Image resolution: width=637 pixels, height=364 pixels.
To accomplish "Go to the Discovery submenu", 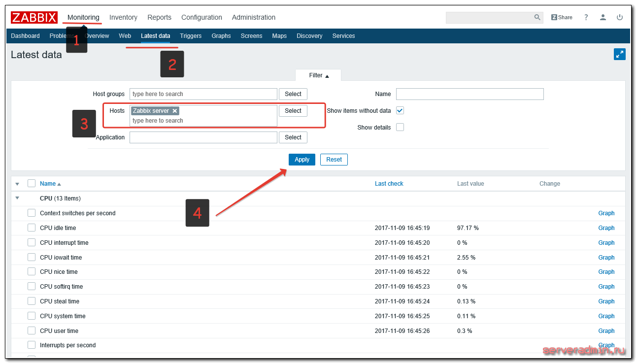I will [309, 36].
